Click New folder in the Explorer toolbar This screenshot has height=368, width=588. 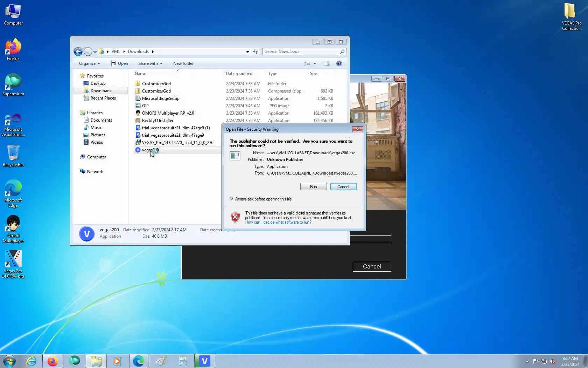[x=183, y=63]
